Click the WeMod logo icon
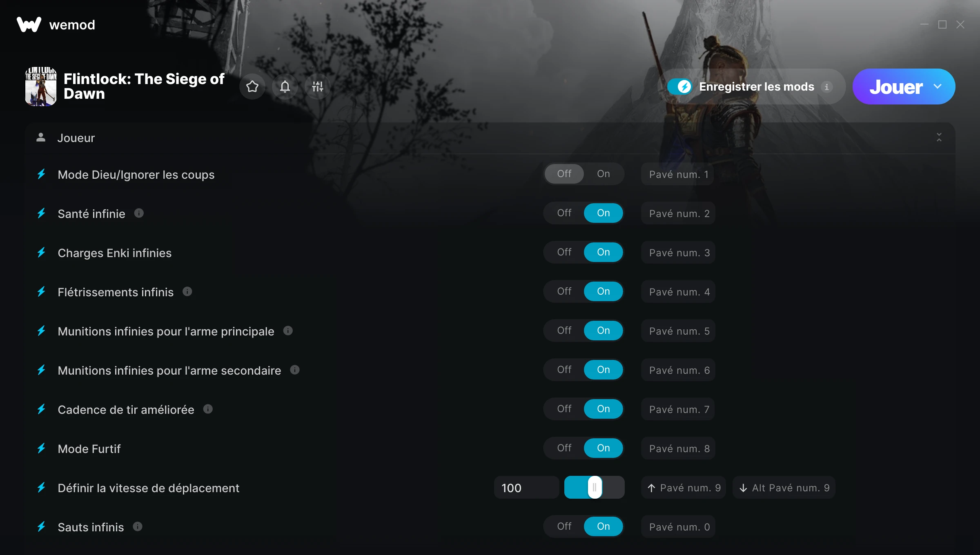 coord(29,24)
